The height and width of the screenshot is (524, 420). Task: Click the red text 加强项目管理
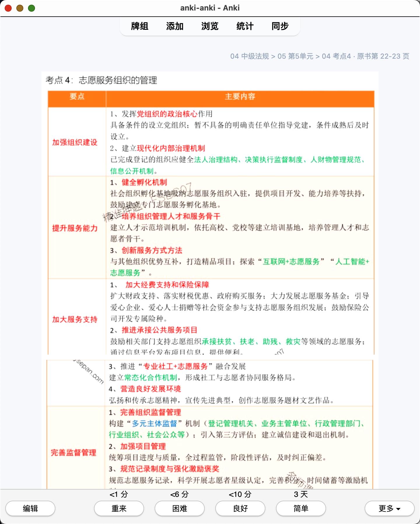pyautogui.click(x=143, y=446)
